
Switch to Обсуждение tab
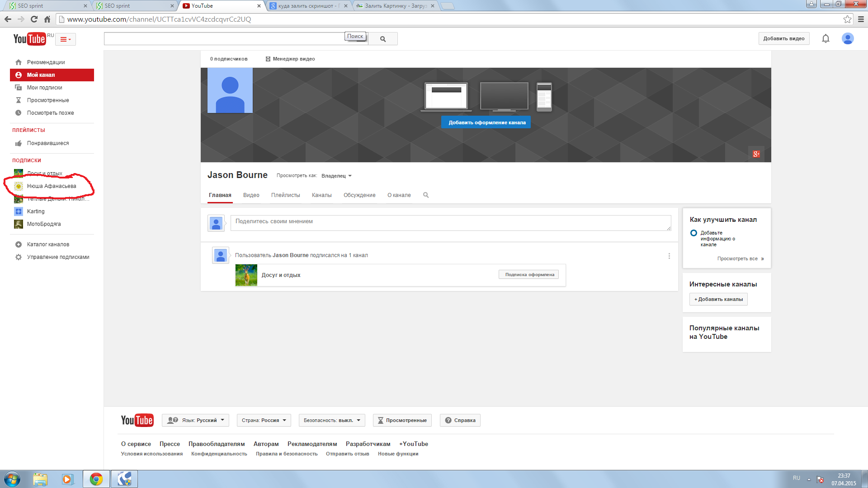[x=359, y=195]
